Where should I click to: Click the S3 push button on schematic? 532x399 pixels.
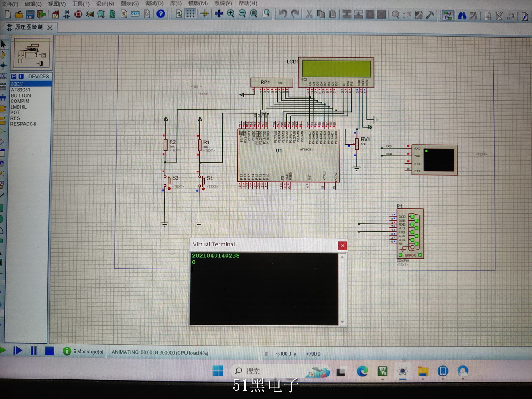coord(167,181)
